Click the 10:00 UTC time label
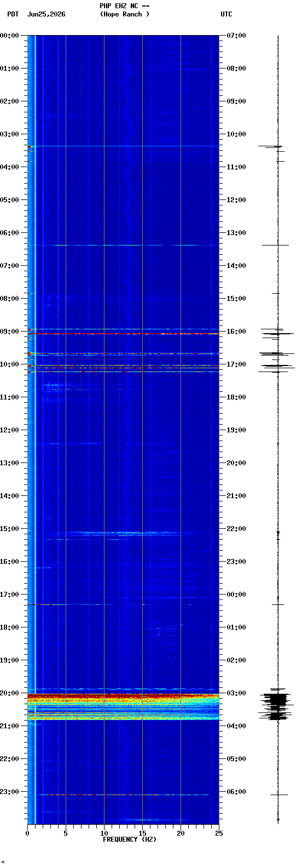The height and width of the screenshot is (868, 302). pos(236,134)
